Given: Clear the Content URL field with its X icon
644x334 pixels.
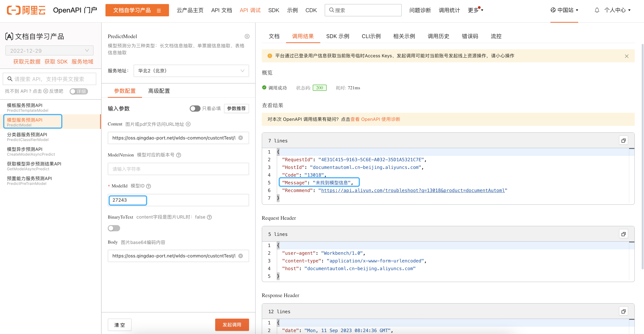Looking at the screenshot, I should tap(241, 138).
